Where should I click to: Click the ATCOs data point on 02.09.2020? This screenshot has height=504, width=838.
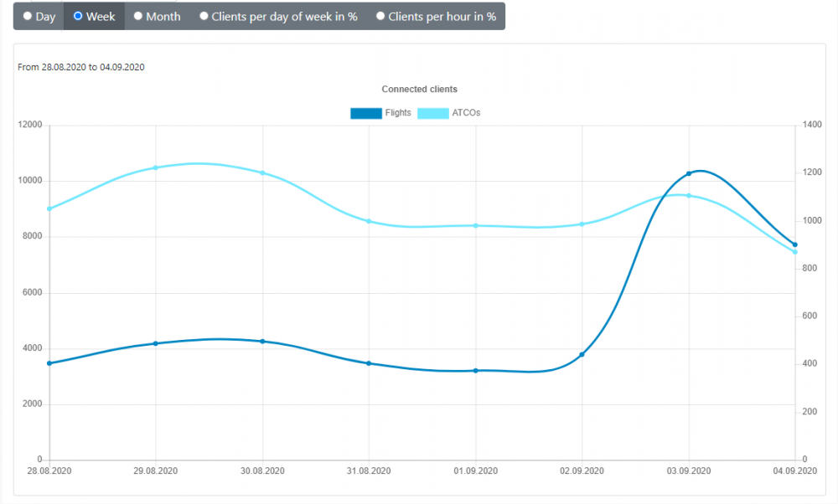[x=582, y=224]
